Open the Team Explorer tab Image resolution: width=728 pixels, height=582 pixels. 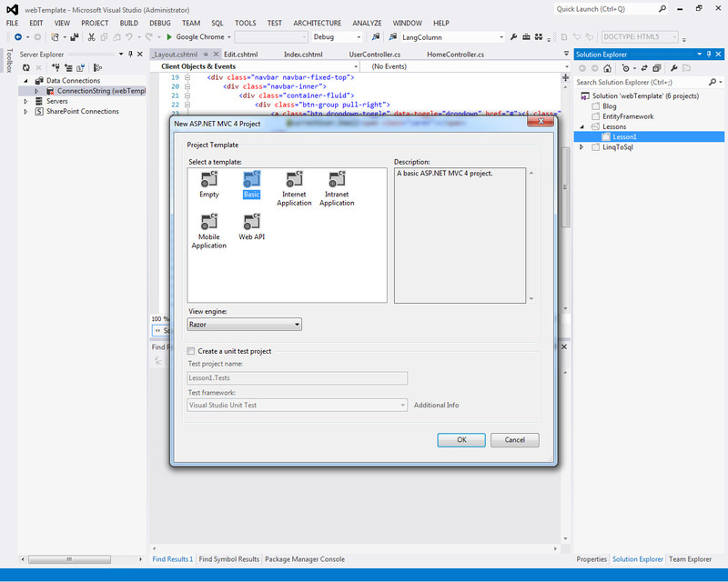pos(690,559)
